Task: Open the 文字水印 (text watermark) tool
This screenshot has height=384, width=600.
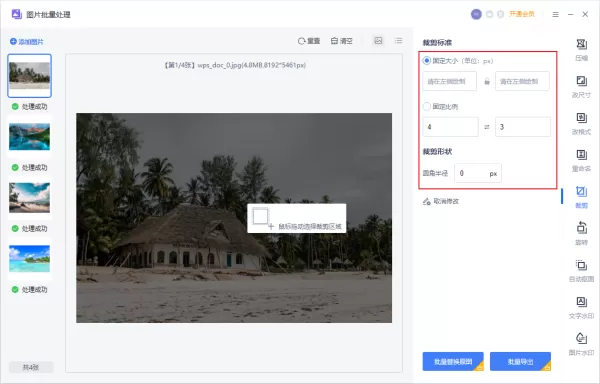Action: (581, 308)
